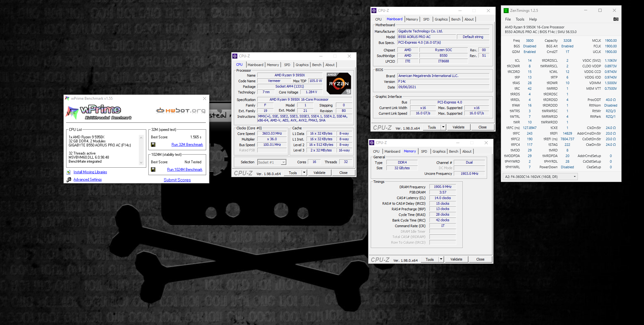Click Validate in CPU-Z CPU window
This screenshot has width=644, height=325.
pyautogui.click(x=319, y=173)
